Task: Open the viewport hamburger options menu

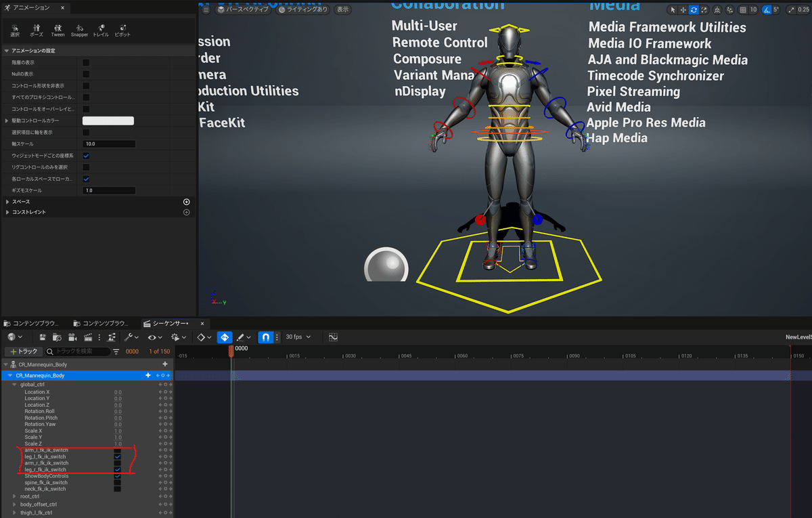Action: pos(206,9)
